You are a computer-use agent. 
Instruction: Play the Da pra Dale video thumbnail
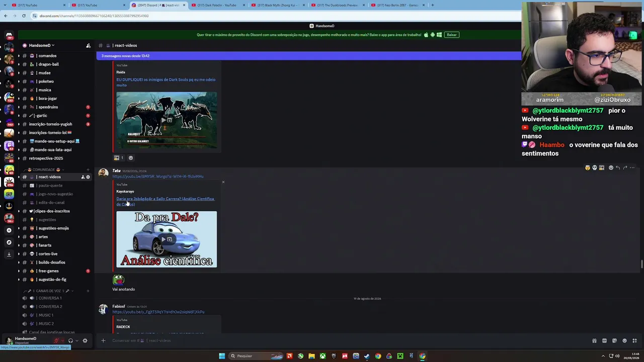coord(167,239)
